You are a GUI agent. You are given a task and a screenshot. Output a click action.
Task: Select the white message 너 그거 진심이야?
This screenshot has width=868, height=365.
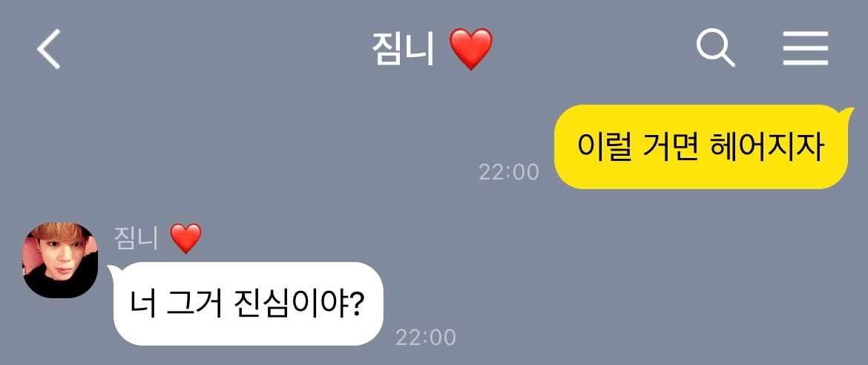pyautogui.click(x=249, y=303)
